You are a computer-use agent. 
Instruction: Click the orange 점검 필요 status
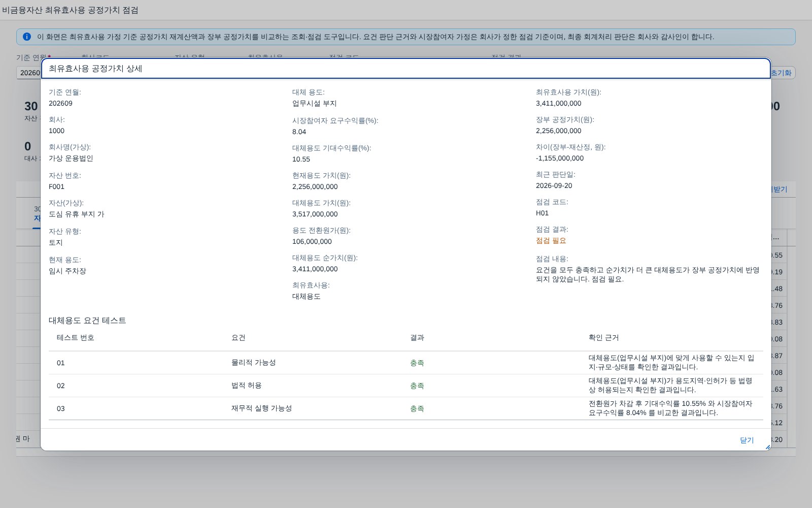(x=551, y=240)
